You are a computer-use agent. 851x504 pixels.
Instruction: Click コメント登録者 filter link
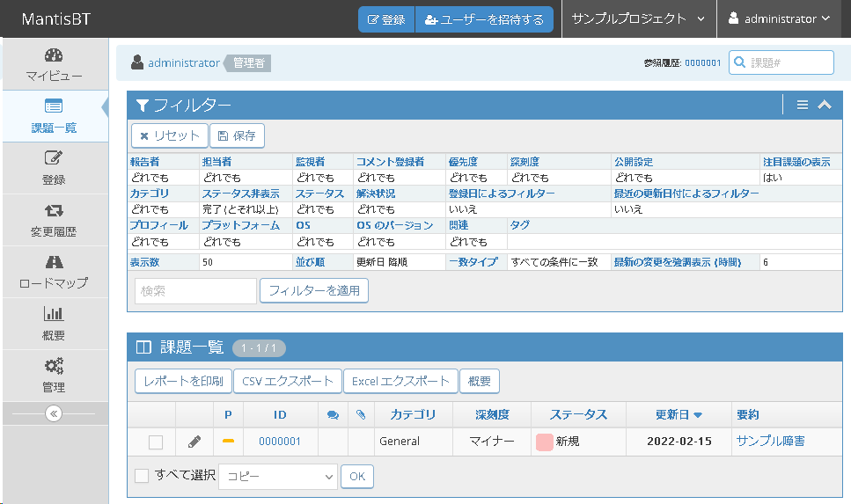point(390,162)
